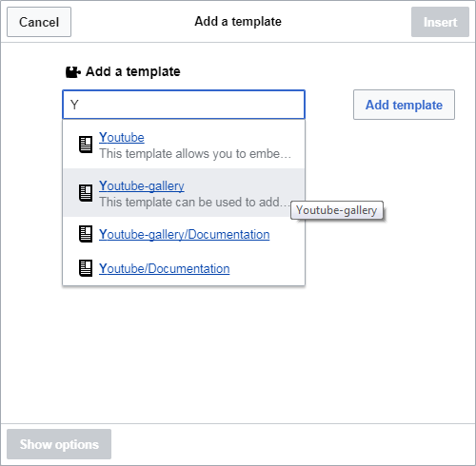Image resolution: width=476 pixels, height=466 pixels.
Task: Pick Youtube-gallery/Documentation from the list
Action: (185, 235)
